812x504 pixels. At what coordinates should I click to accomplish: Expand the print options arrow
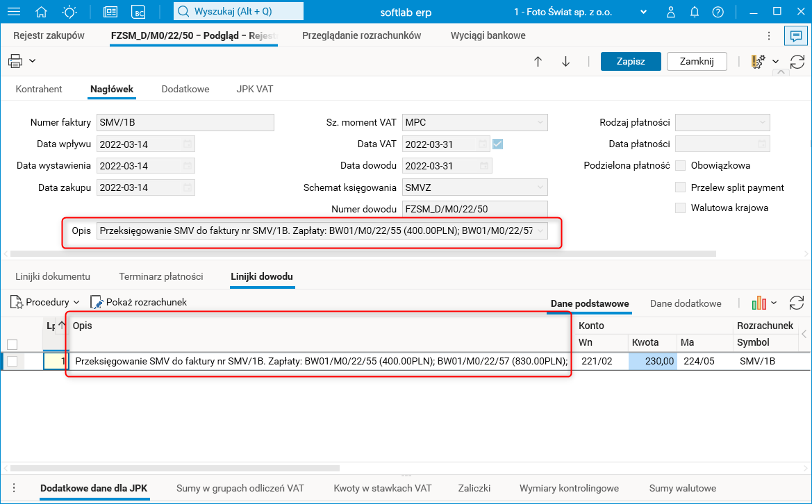tap(33, 61)
